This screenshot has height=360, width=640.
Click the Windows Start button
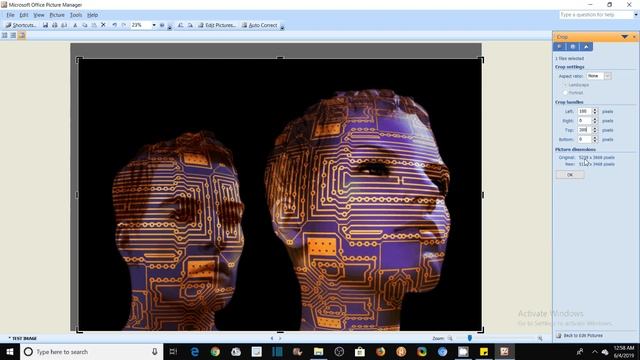10,352
